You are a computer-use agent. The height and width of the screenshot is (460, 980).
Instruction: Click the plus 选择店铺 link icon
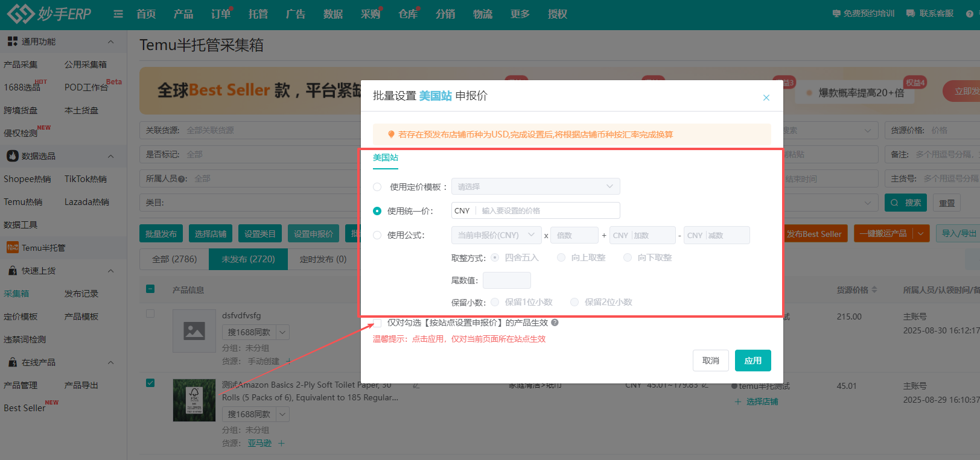click(x=737, y=402)
